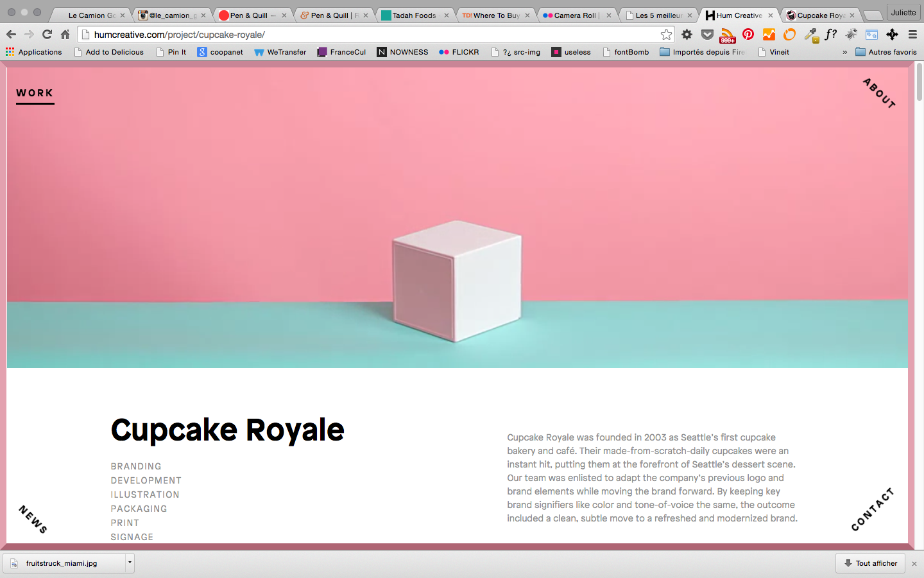924x578 pixels.
Task: Click the Pinterest extension icon
Action: pyautogui.click(x=748, y=34)
